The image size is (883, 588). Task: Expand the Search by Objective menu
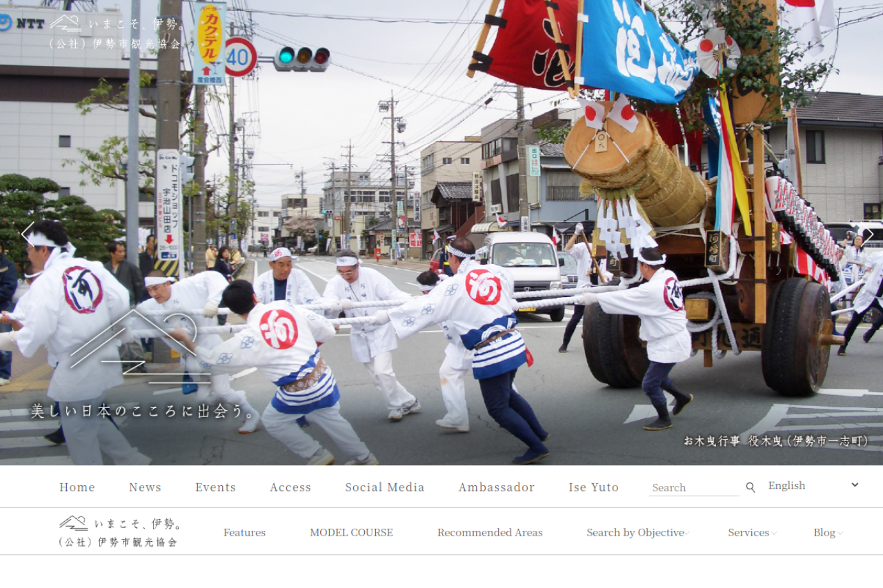point(637,532)
